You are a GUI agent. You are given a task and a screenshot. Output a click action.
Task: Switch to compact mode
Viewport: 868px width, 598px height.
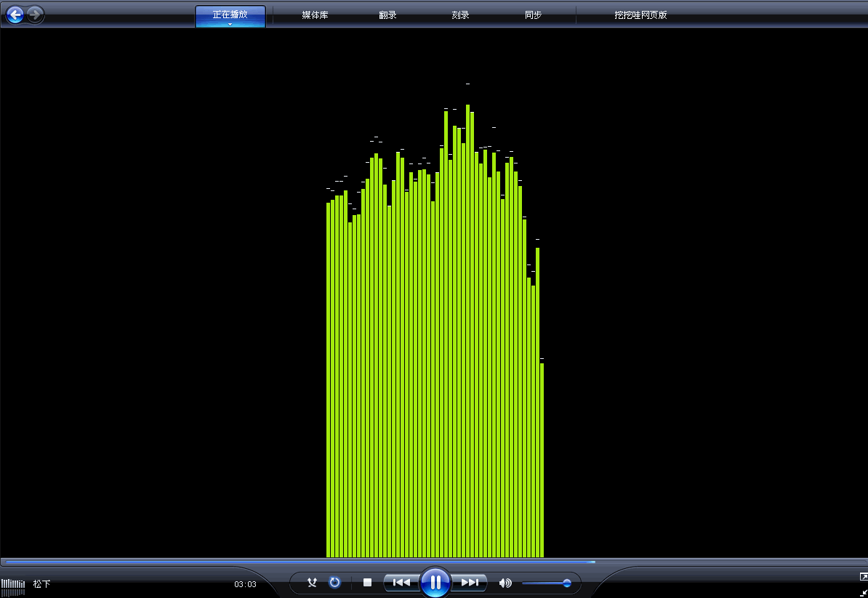(x=864, y=592)
